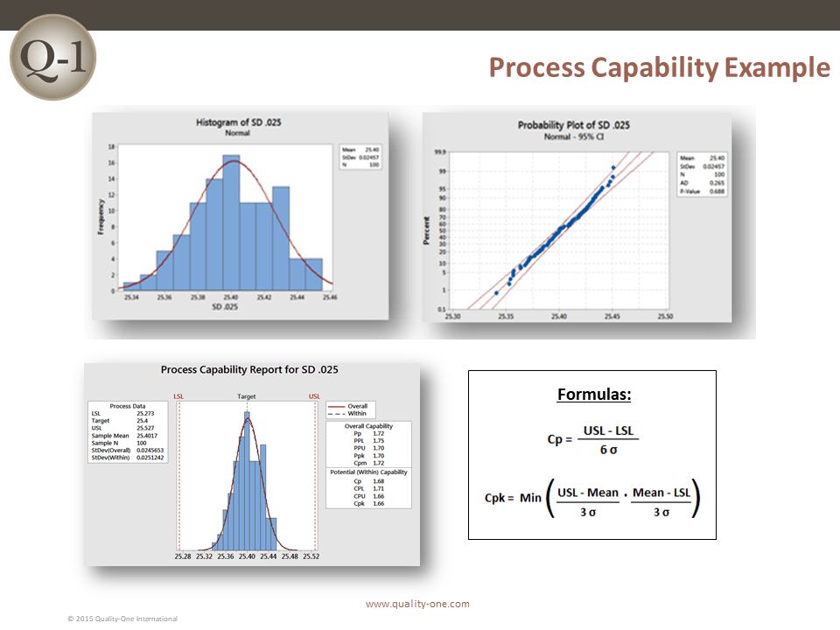Click the Percent axis label
This screenshot has height=630, width=840.
426,231
